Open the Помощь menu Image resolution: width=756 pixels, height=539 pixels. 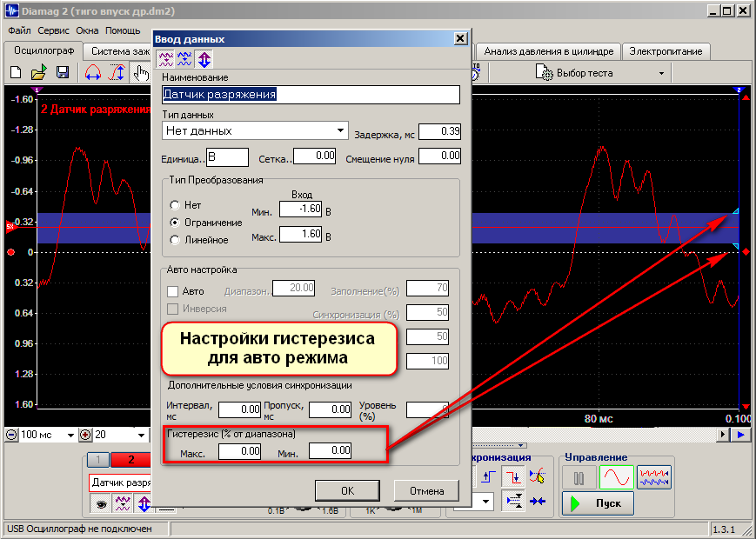click(123, 30)
